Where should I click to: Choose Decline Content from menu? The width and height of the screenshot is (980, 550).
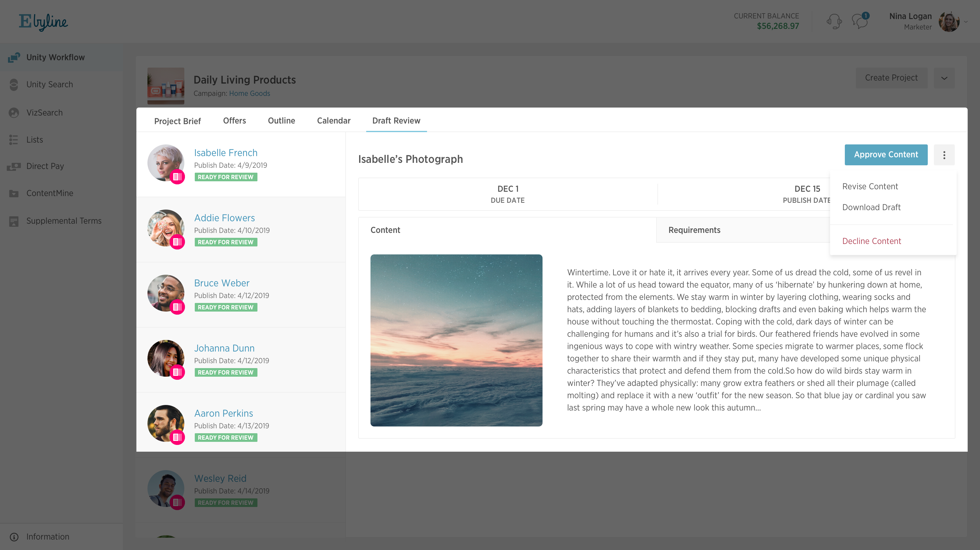(872, 241)
